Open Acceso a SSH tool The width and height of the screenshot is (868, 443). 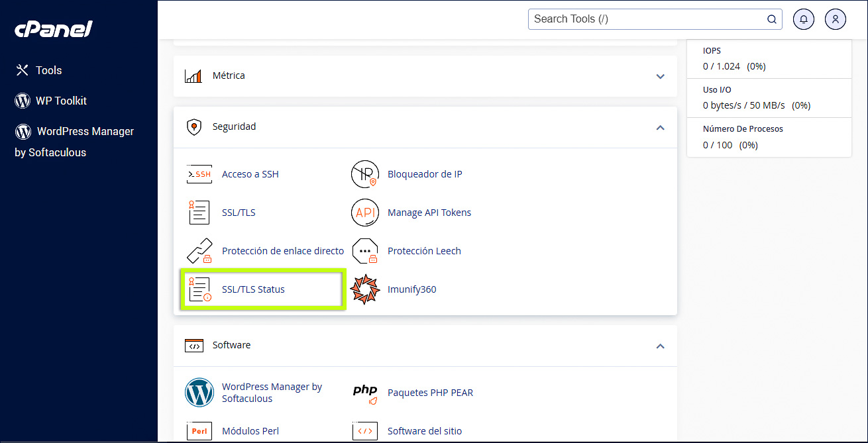pos(250,173)
